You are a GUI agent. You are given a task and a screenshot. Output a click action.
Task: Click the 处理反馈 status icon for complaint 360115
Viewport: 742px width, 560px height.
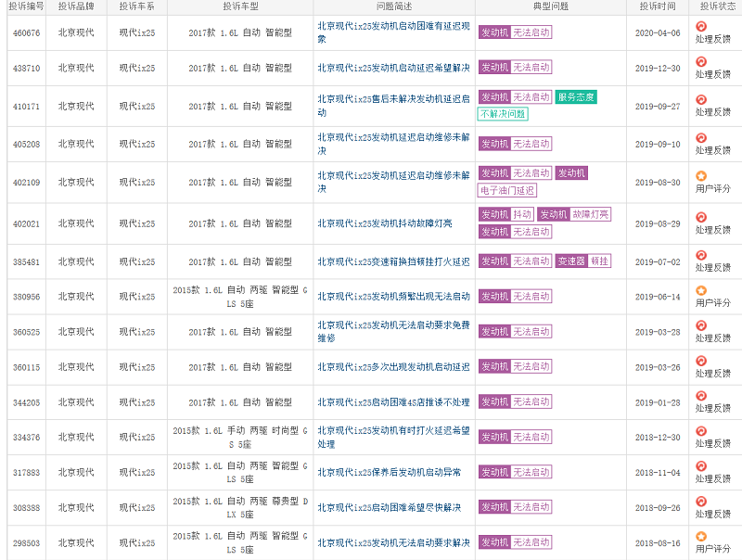(701, 361)
